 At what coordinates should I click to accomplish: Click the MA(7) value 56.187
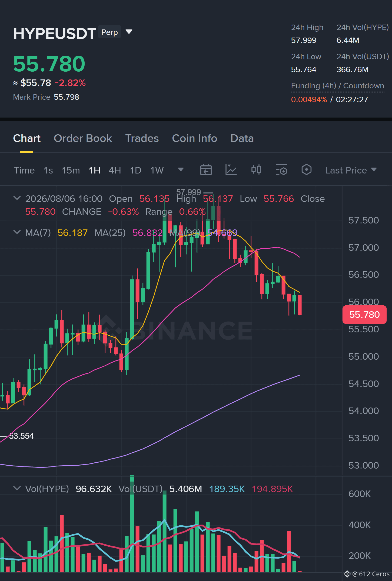coord(73,233)
